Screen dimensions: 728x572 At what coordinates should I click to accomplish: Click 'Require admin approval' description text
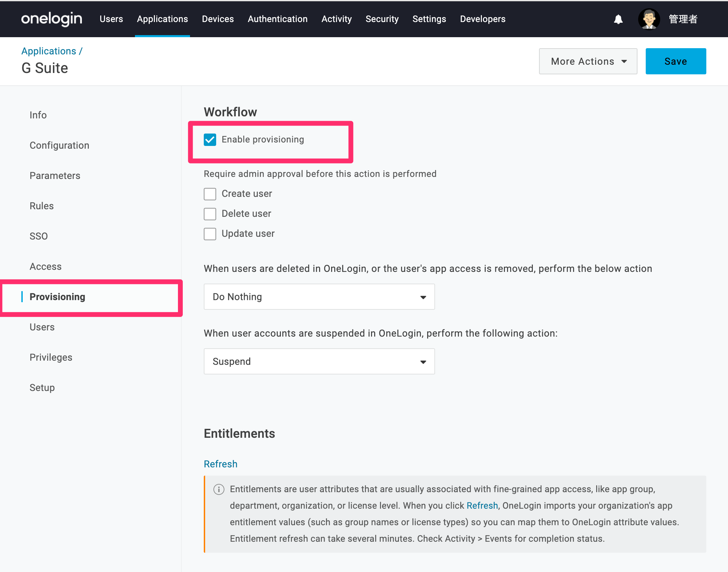click(320, 174)
